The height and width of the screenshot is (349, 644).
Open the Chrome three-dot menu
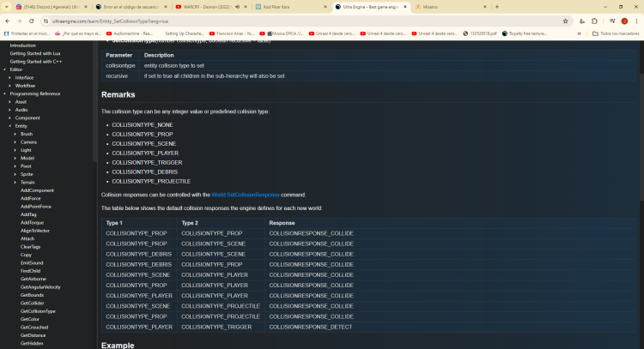click(x=637, y=21)
